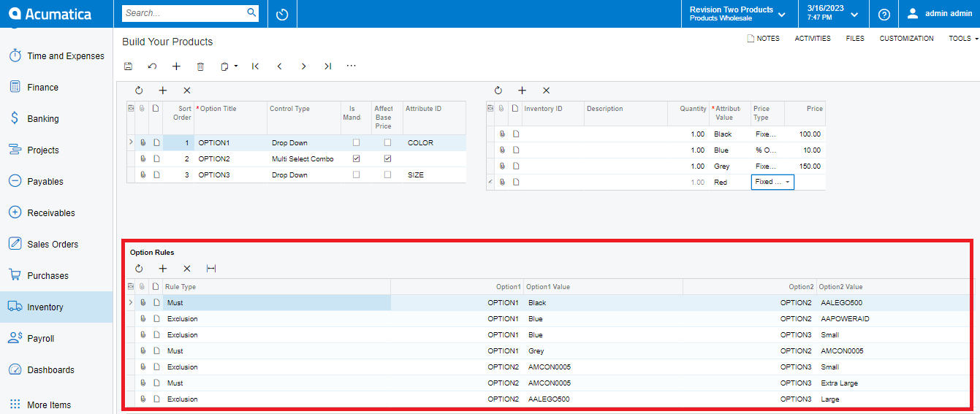Open NOTES for this record
The image size is (980, 414).
click(x=763, y=39)
